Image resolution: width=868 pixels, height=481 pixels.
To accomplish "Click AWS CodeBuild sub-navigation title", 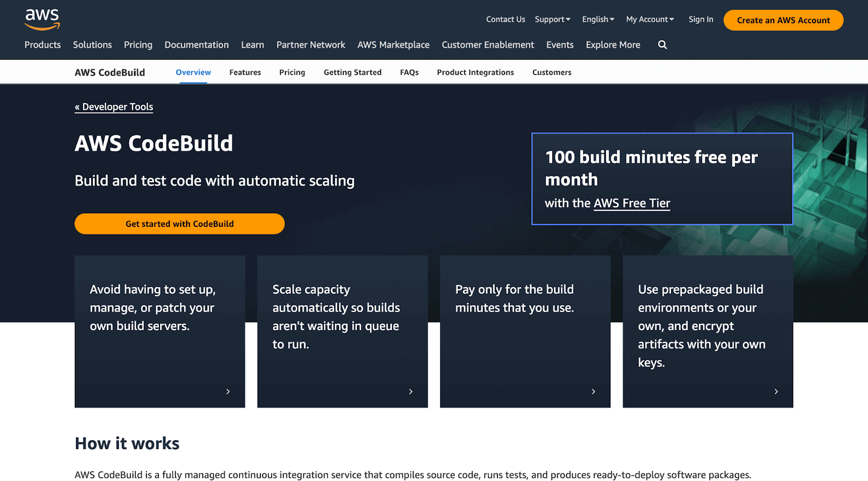I will [x=110, y=72].
